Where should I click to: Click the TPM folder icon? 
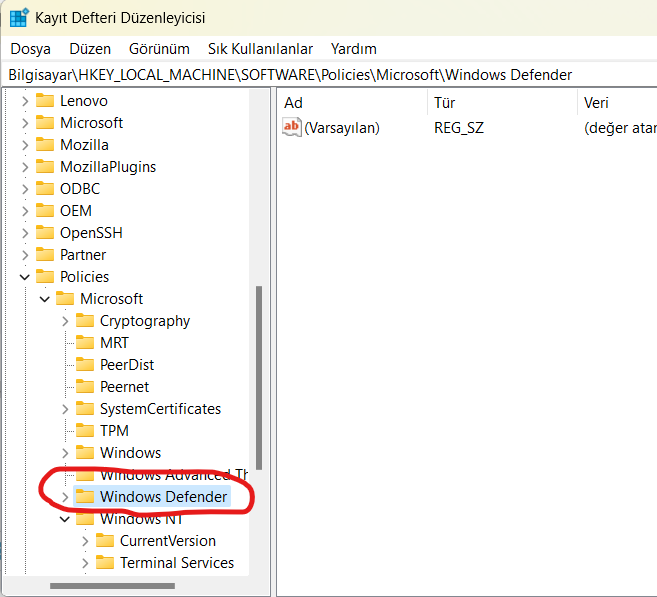(x=85, y=430)
